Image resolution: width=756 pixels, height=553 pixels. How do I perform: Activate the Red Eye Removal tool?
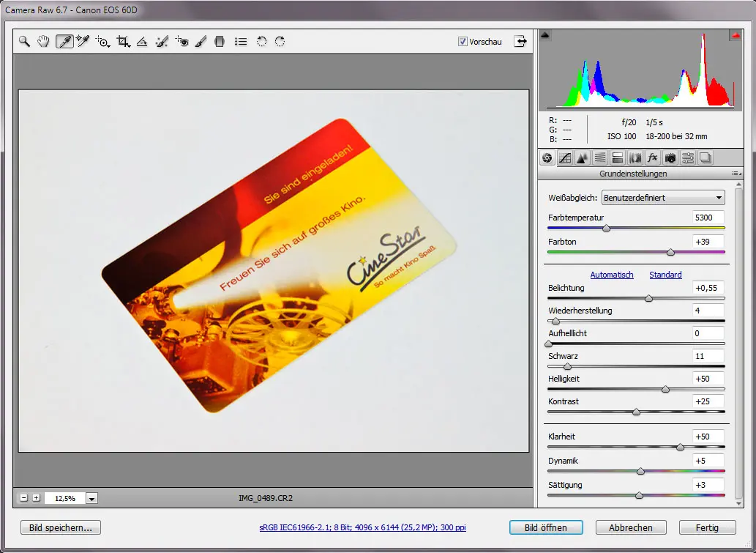(182, 42)
